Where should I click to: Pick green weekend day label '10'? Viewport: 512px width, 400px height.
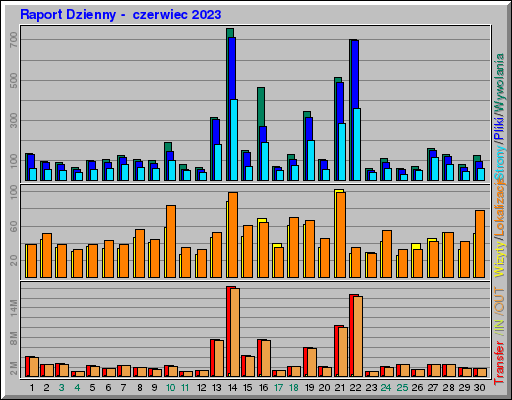[x=170, y=388]
